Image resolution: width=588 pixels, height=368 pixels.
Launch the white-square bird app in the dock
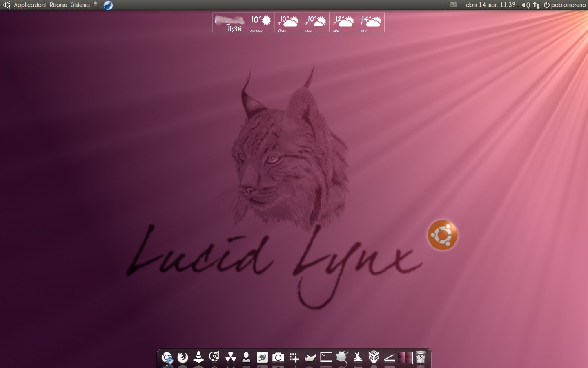click(x=262, y=357)
